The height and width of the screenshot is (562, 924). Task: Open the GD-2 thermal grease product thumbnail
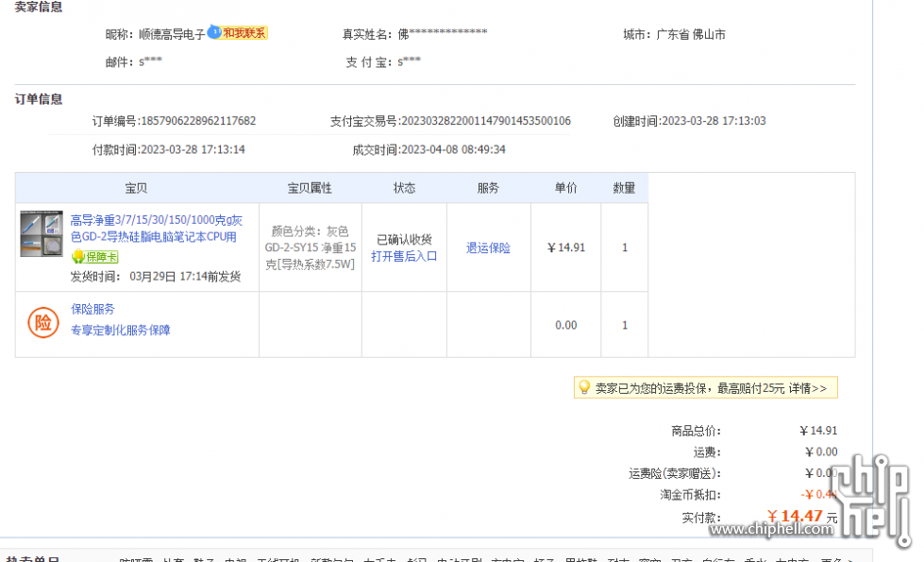coord(42,233)
